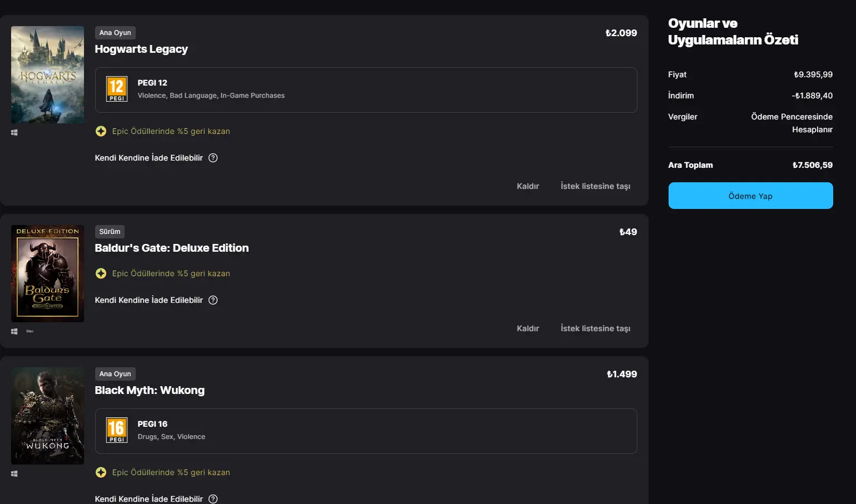
Task: Remove Baldur's Gate: Deluxe Edition with Kaldır
Action: coord(528,328)
